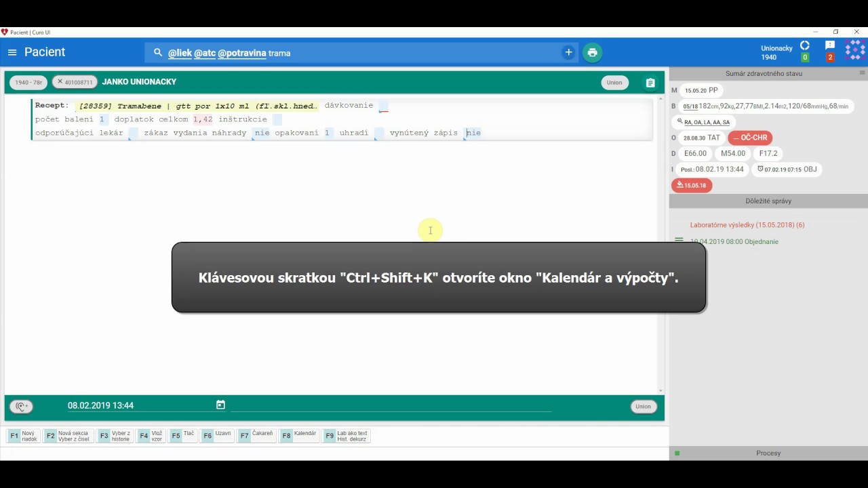Image resolution: width=868 pixels, height=488 pixels.
Task: Click the doplatok celkom value 1,42
Action: 203,119
